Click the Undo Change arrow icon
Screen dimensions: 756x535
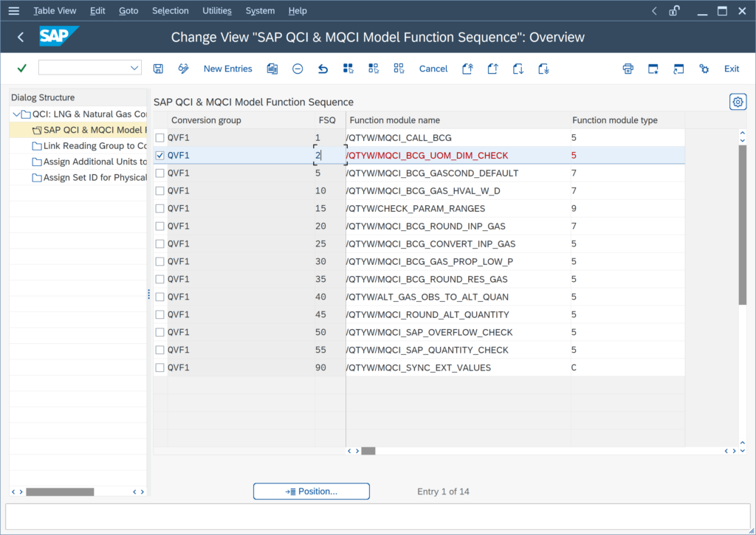(323, 69)
